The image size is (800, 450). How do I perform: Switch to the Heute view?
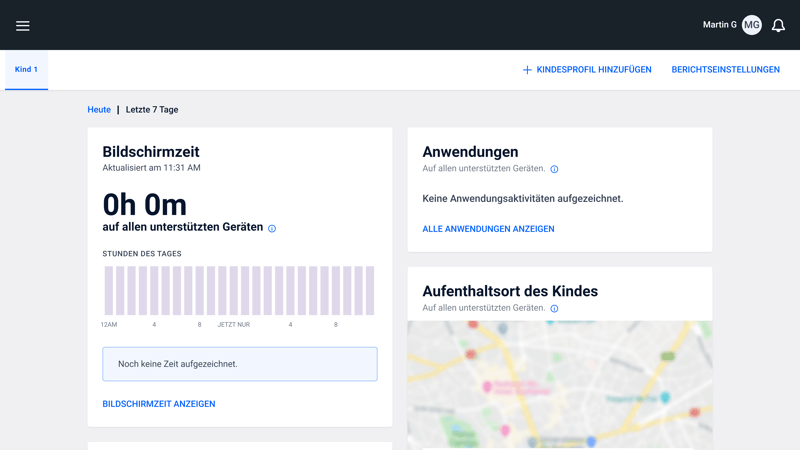tap(99, 110)
